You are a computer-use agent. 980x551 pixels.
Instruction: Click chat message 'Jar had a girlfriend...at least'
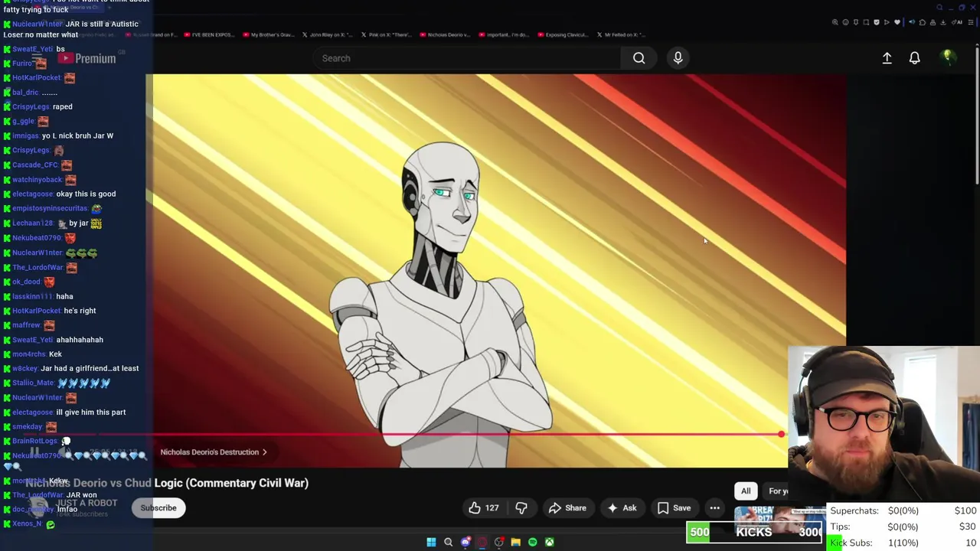(90, 369)
